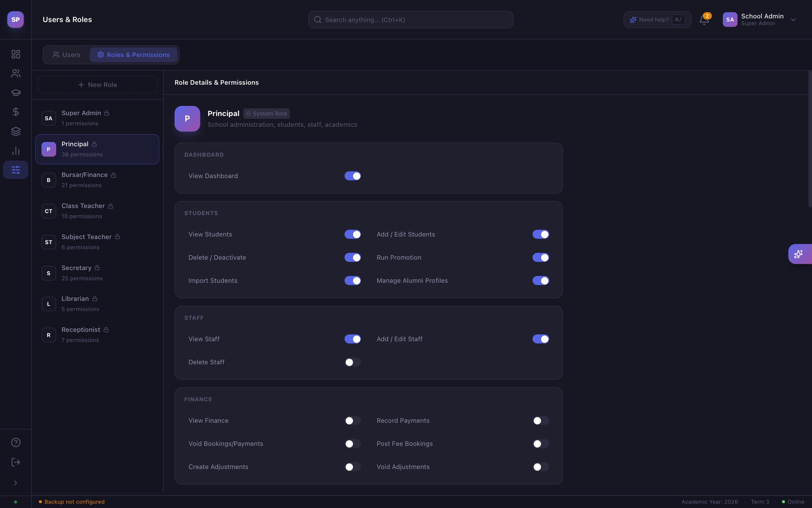Select the Super Admin role
This screenshot has width=812, height=508.
click(97, 118)
